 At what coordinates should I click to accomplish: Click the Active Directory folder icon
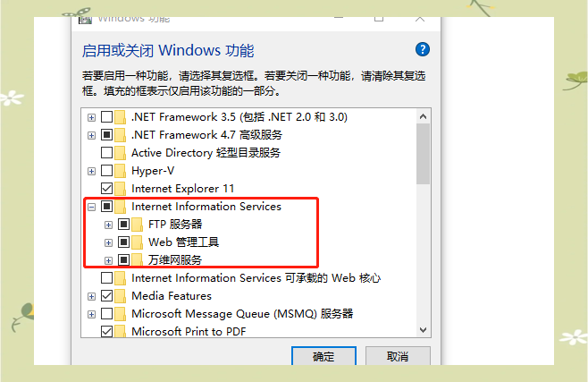pyautogui.click(x=120, y=153)
